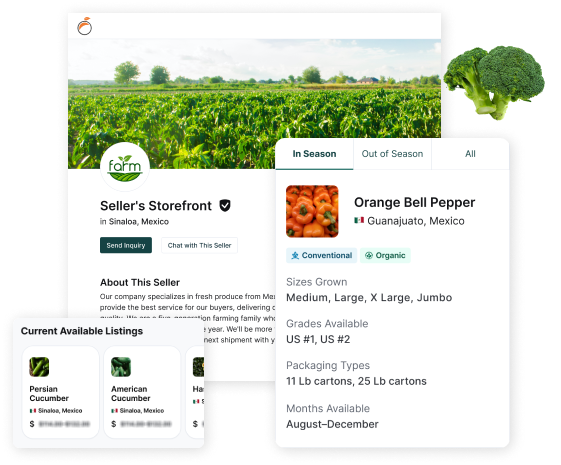Select the All tab
This screenshot has height=465, width=561.
click(x=470, y=154)
